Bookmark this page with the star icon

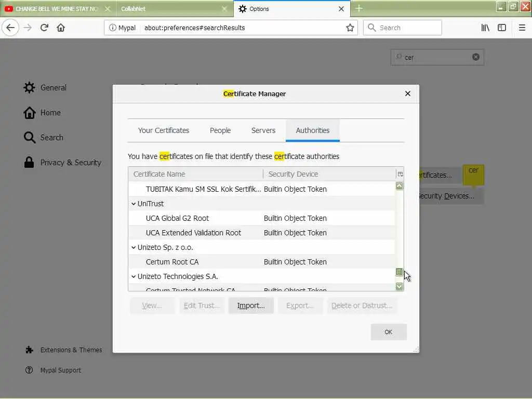tap(350, 28)
